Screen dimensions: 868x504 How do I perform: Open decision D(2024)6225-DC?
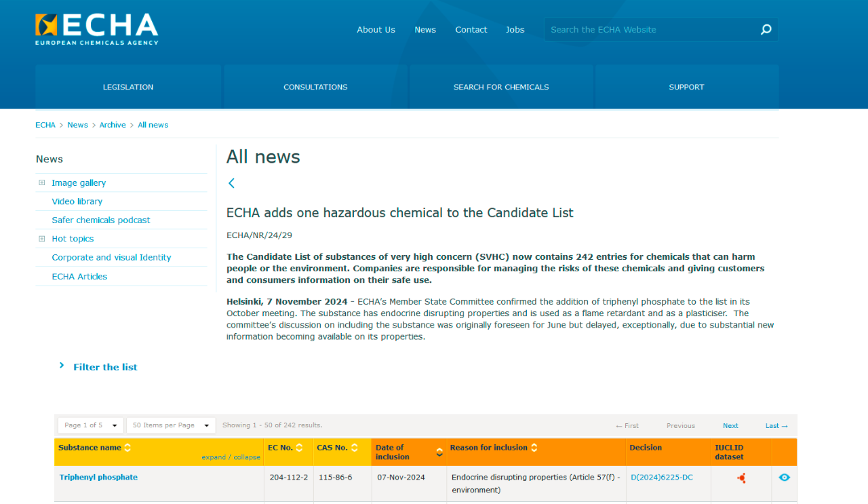(662, 478)
